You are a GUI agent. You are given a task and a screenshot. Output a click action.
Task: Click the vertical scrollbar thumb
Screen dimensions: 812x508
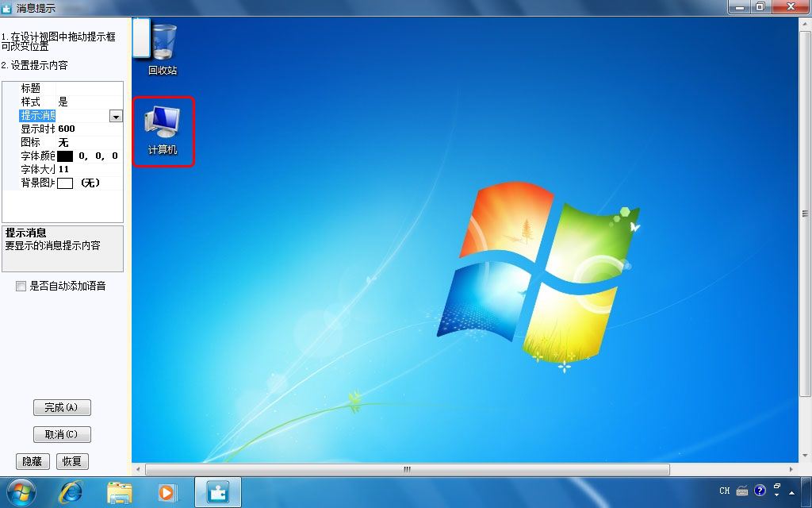click(805, 214)
